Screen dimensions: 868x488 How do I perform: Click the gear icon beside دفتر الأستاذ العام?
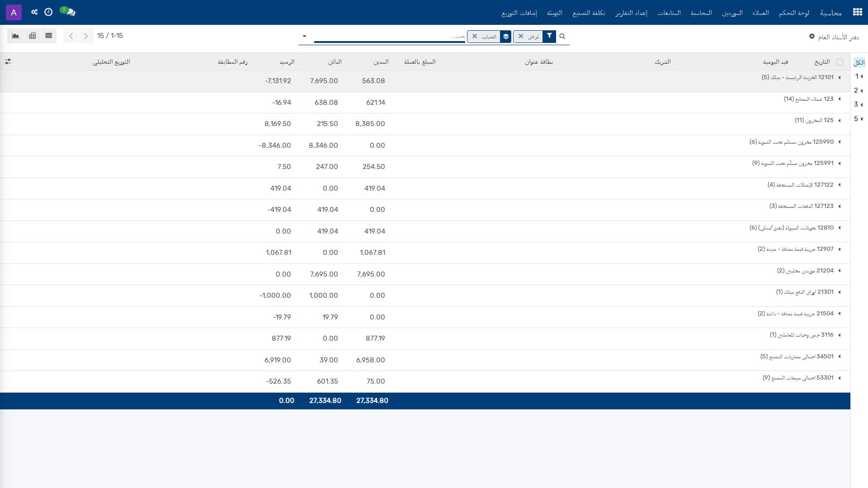click(811, 36)
